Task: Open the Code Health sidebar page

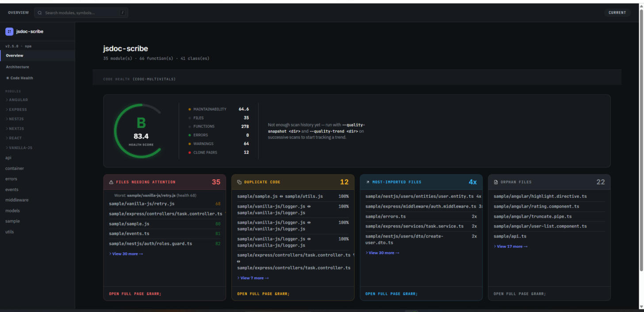Action: (x=38, y=78)
